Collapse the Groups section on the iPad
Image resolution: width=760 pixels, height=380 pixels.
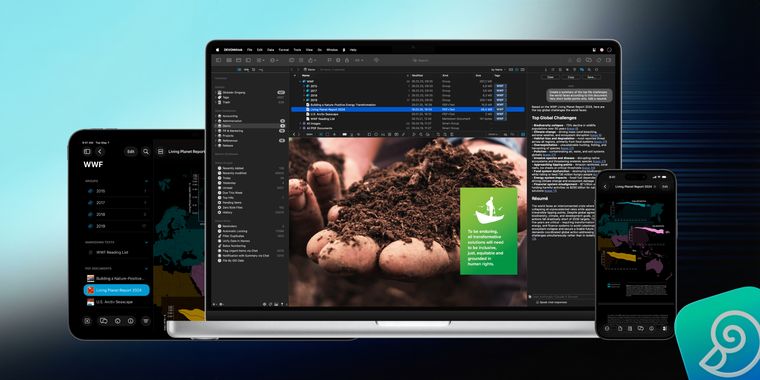coord(146,181)
